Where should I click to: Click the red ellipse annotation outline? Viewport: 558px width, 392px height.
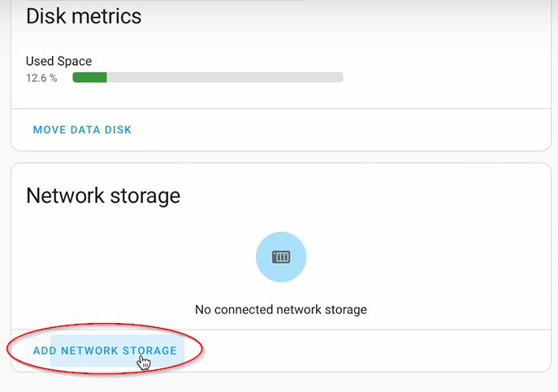pyautogui.click(x=105, y=325)
